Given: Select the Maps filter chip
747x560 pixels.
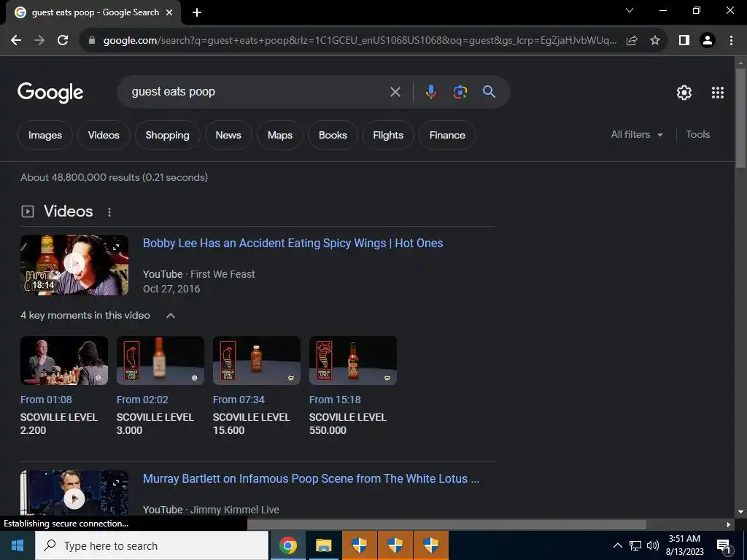Looking at the screenshot, I should coord(280,135).
